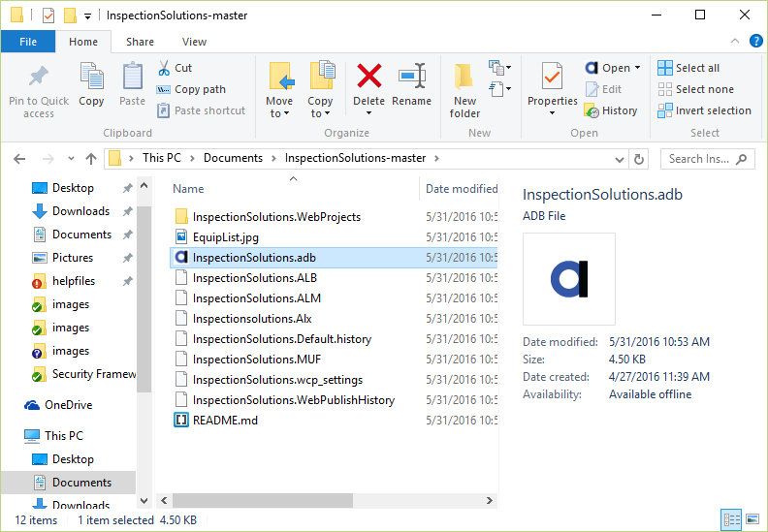Screen dimensions: 768x532
Task: Click the refresh icon beside the address bar
Action: click(x=639, y=159)
